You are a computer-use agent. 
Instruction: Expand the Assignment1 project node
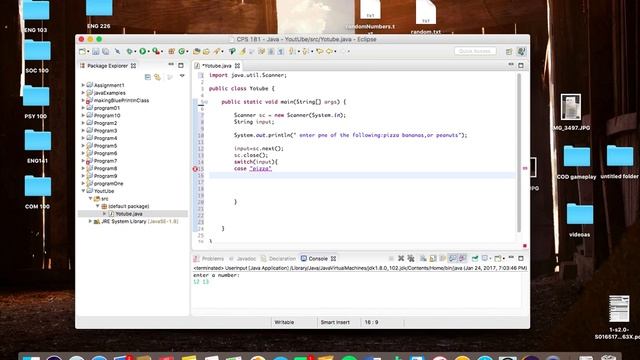click(x=83, y=85)
